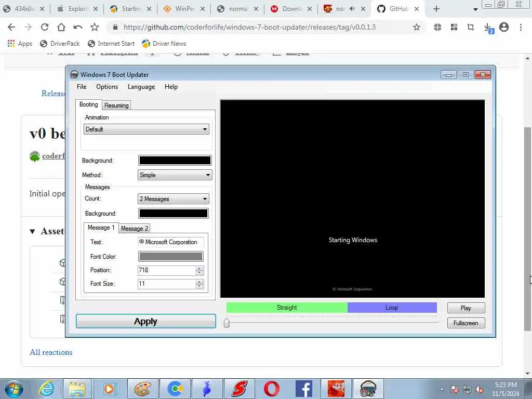Viewport: 532px width, 399px height.
Task: Open the Apps bookmarks shortcut
Action: (20, 44)
